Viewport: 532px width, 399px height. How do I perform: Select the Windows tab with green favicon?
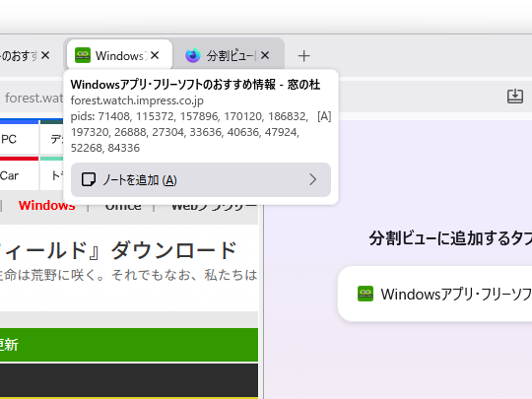[119, 55]
